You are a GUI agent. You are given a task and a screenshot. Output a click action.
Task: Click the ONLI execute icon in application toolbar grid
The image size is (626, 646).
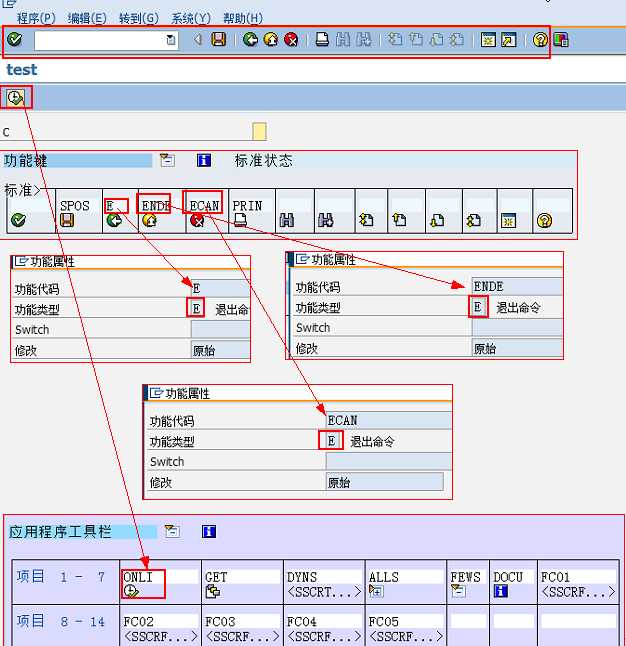click(131, 592)
